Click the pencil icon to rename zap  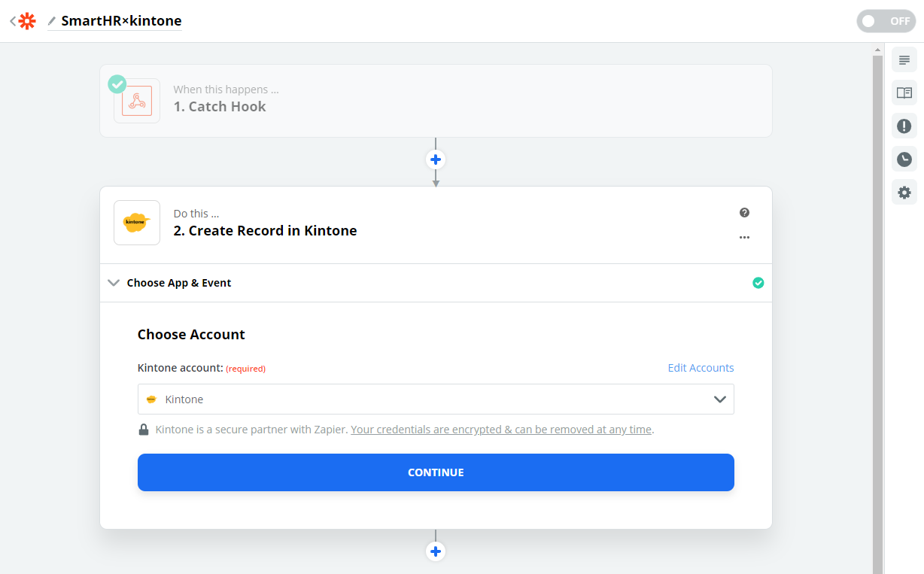[52, 21]
